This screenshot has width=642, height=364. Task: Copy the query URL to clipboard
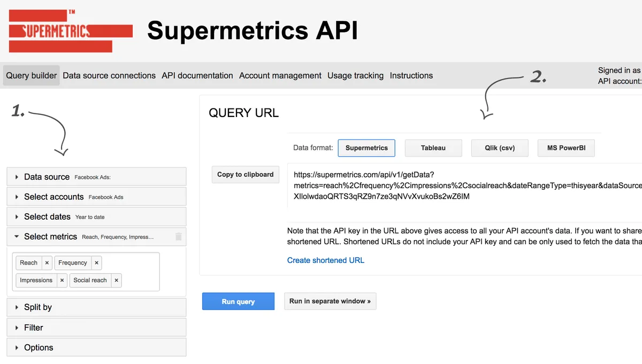[x=245, y=174]
